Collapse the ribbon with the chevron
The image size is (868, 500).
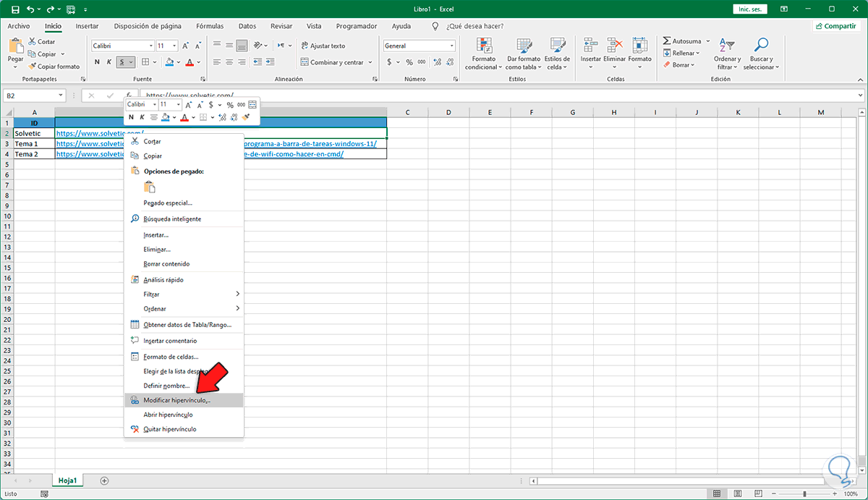point(859,78)
